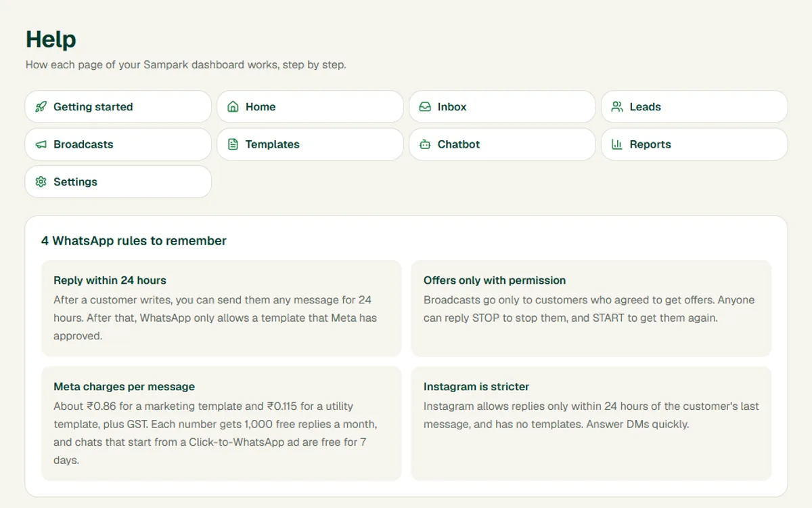View the Templates help section
This screenshot has height=508, width=812.
click(311, 144)
